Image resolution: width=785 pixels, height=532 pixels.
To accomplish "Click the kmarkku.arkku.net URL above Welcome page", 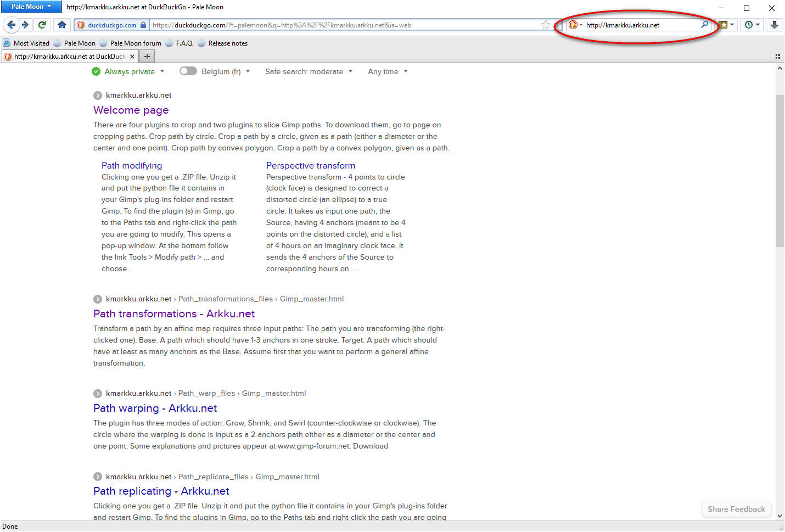I will [x=139, y=96].
